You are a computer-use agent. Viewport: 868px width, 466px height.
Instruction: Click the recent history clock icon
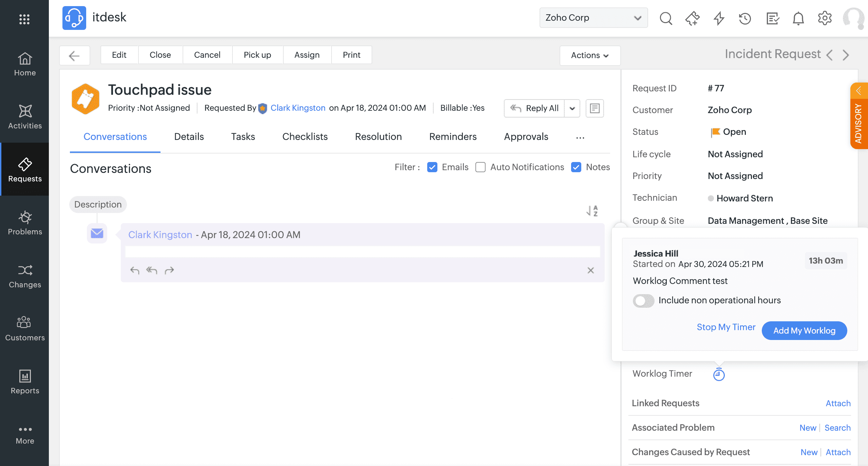click(745, 18)
